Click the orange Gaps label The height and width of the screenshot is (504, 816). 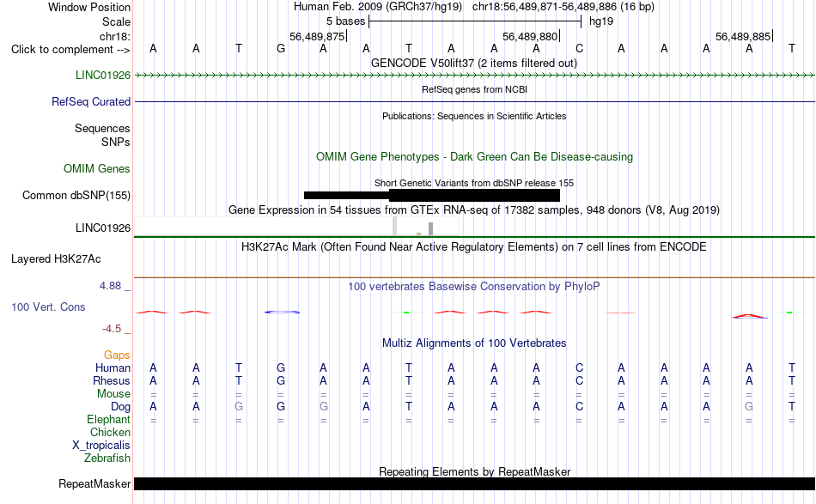[x=117, y=355]
